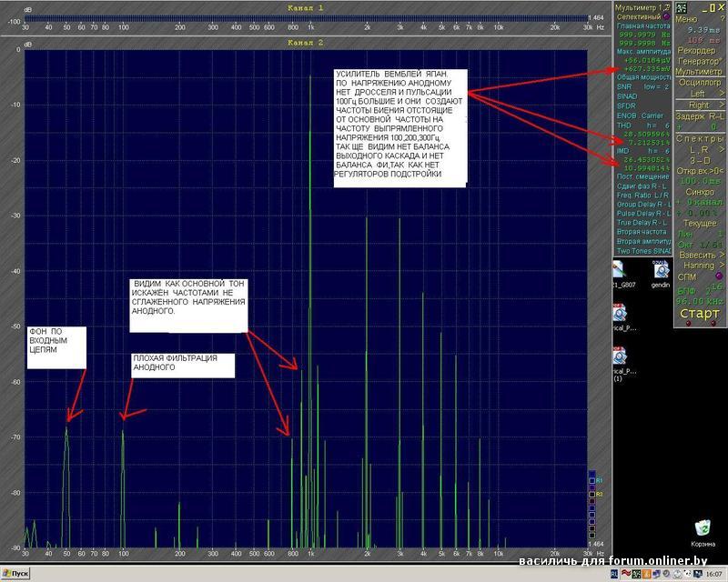Open the Меню item
728x582 pixels.
688,18
